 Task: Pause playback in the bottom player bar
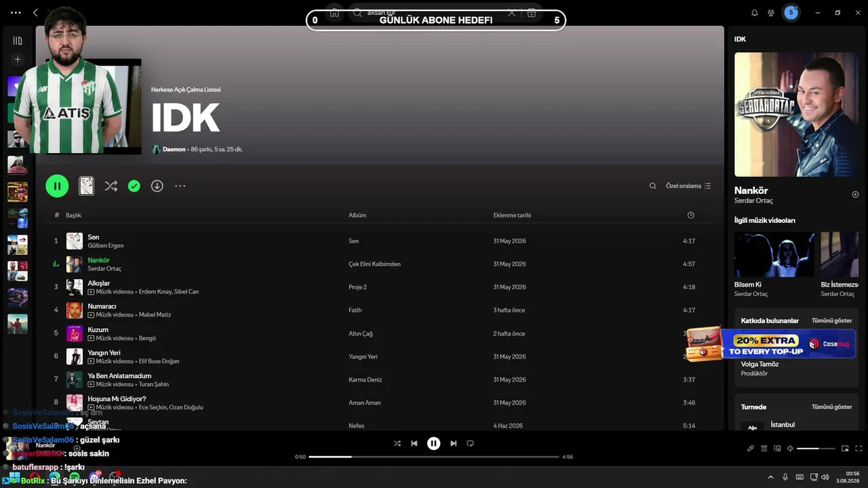(434, 443)
